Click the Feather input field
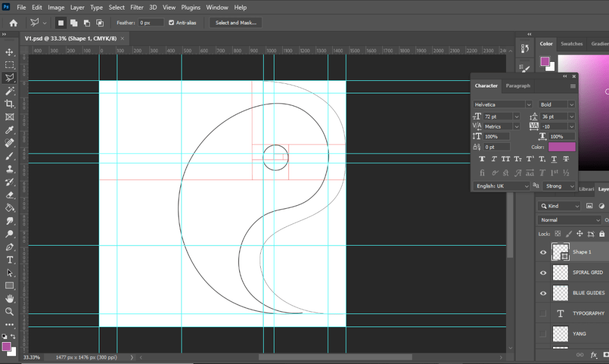609x364 pixels. (151, 23)
